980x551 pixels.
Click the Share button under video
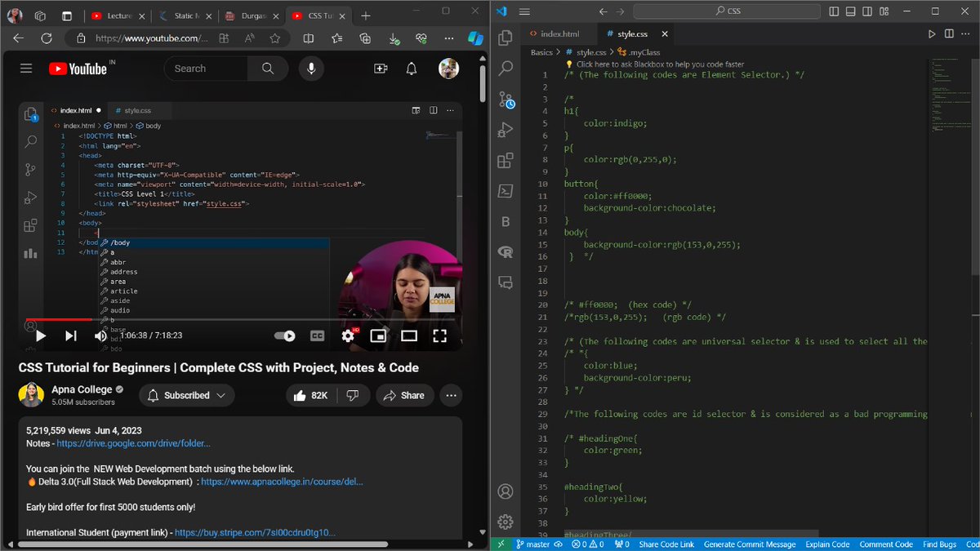403,395
